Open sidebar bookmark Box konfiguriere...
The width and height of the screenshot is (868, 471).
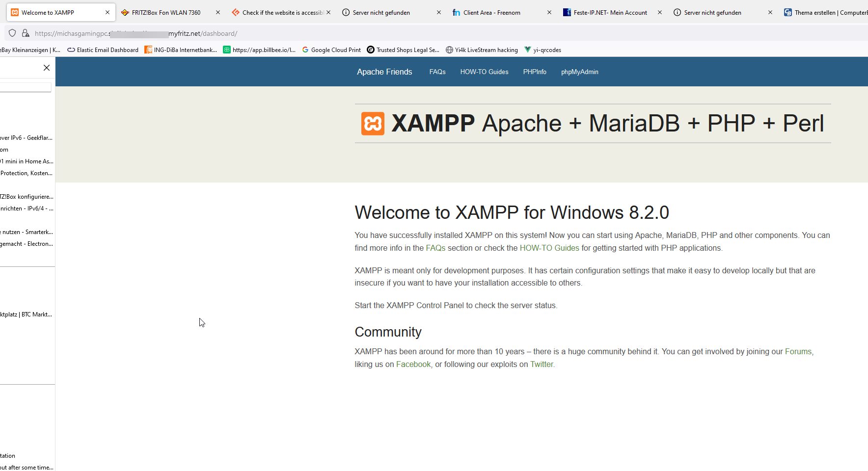27,197
